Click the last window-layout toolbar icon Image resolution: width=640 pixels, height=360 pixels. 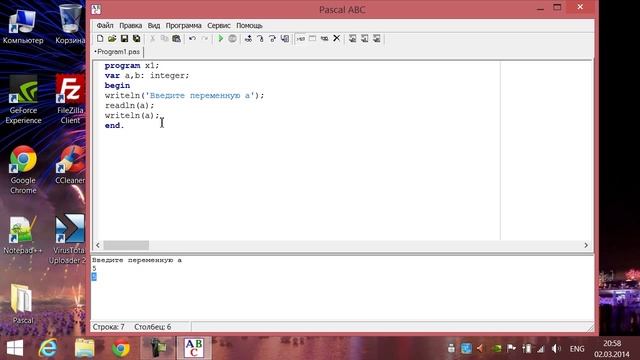click(x=376, y=38)
